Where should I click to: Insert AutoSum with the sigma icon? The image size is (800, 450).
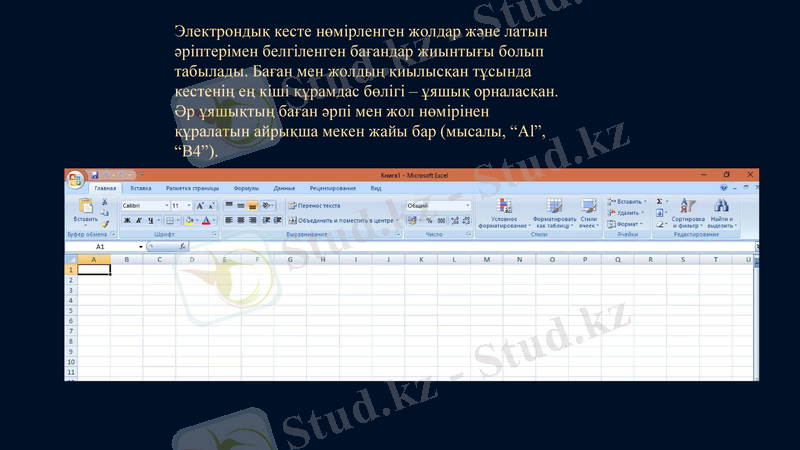pyautogui.click(x=660, y=202)
